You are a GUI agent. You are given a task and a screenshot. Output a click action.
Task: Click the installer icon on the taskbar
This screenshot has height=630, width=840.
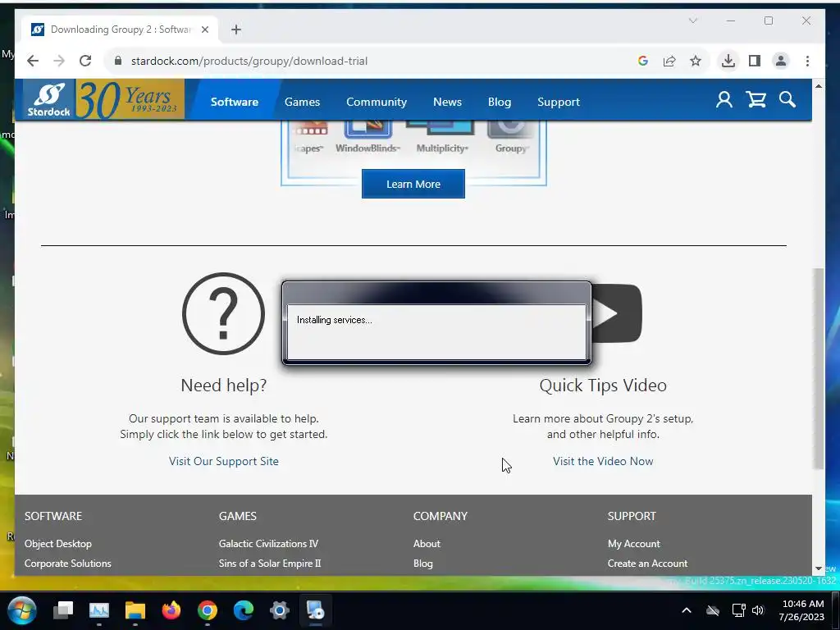pyautogui.click(x=316, y=610)
